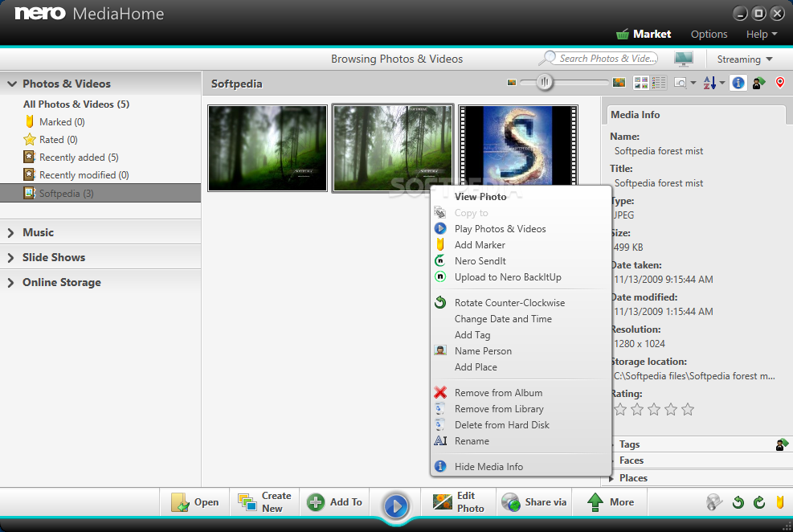
Task: Click the rotate clockwise icon in bottom bar
Action: click(759, 503)
